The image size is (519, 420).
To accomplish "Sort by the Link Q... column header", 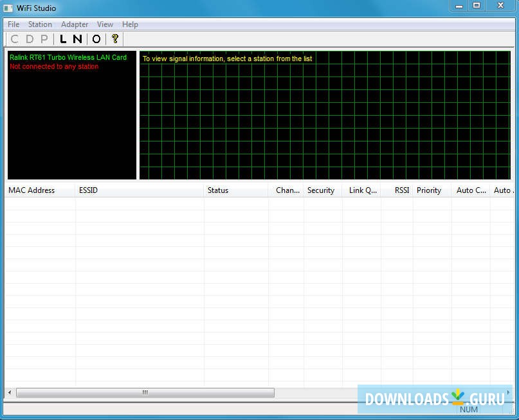I will [361, 190].
